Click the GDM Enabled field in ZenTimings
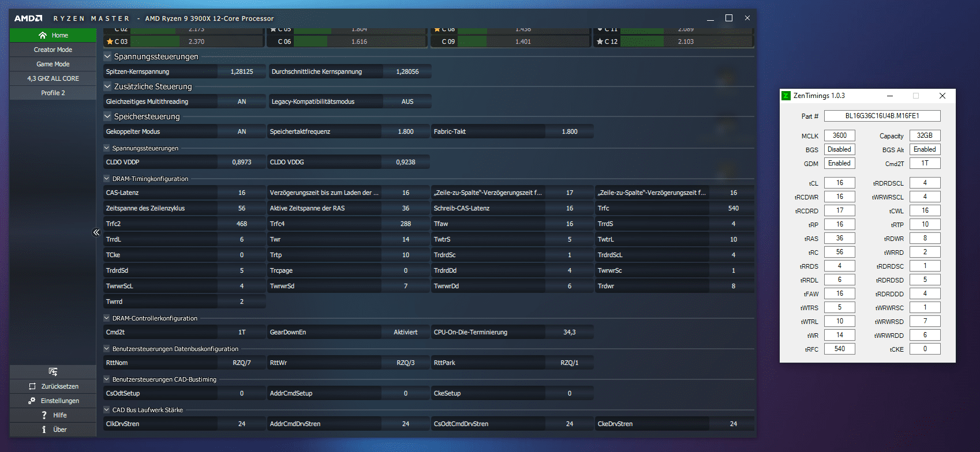Image resolution: width=980 pixels, height=452 pixels. 840,163
